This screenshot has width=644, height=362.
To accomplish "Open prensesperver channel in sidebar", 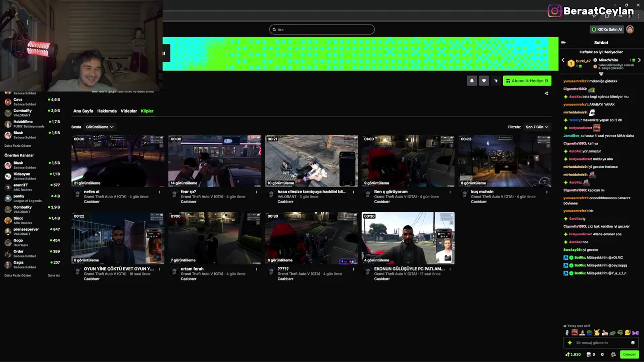I will pyautogui.click(x=32, y=231).
